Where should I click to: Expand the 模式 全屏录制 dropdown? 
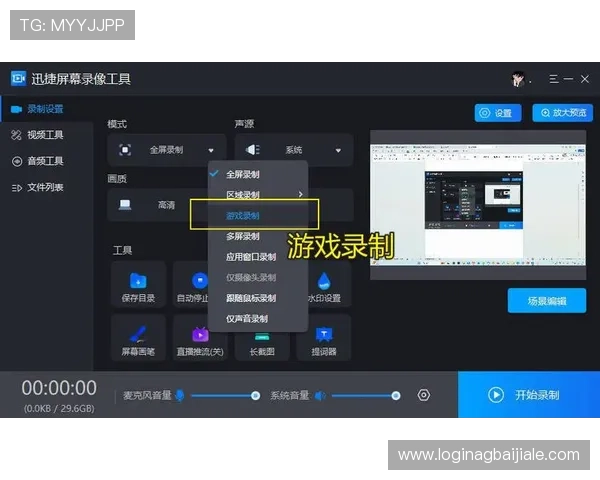click(x=166, y=150)
